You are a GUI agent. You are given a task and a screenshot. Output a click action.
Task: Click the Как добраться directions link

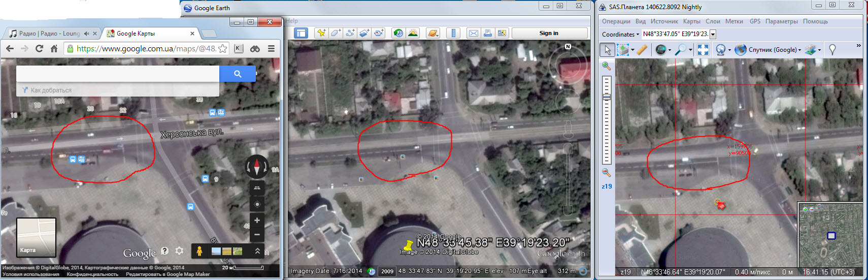pyautogui.click(x=51, y=90)
